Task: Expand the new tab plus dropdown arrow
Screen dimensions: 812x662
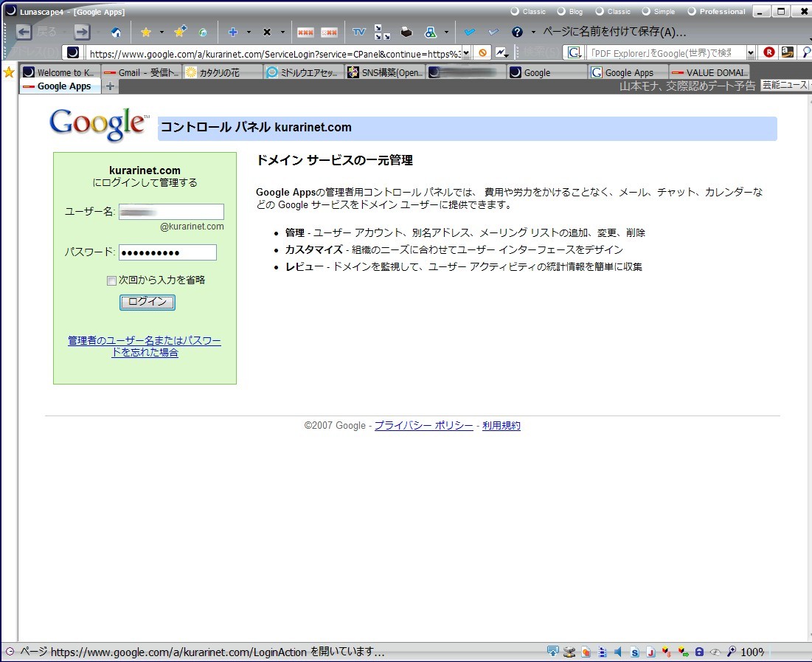Action: point(249,32)
